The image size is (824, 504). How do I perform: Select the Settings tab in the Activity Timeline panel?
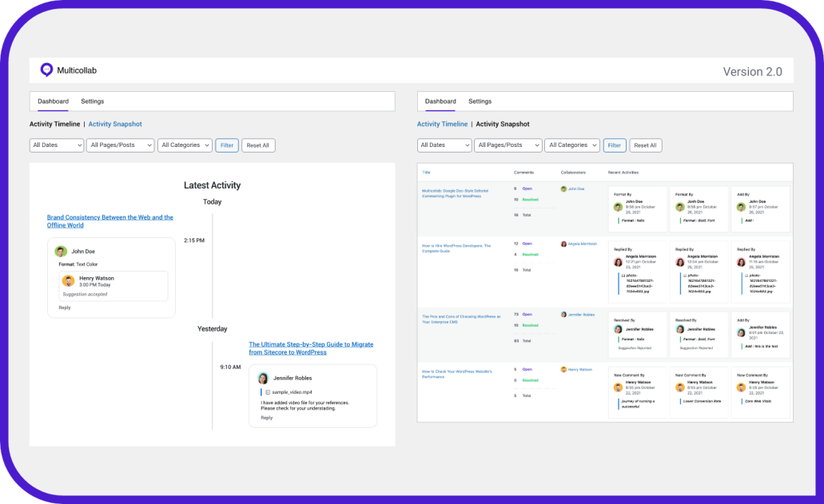coord(93,101)
